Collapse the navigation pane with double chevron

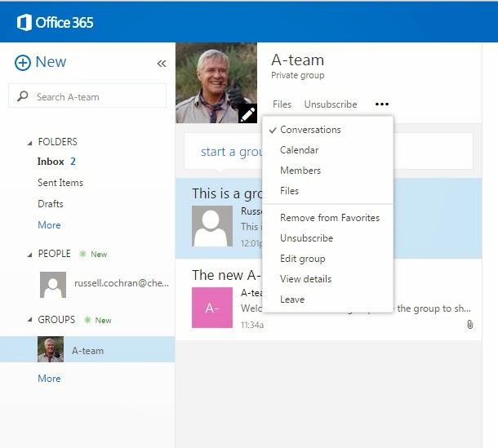tap(162, 64)
